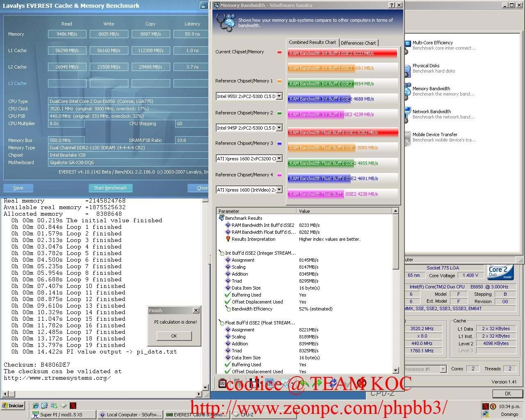
Task: Click the Sandra stethoscope header icon
Action: pyautogui.click(x=225, y=22)
